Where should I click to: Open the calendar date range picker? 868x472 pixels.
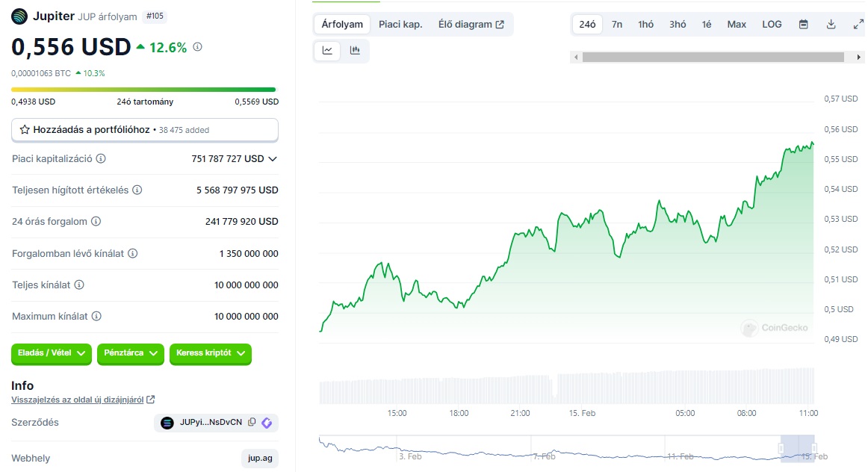[803, 25]
